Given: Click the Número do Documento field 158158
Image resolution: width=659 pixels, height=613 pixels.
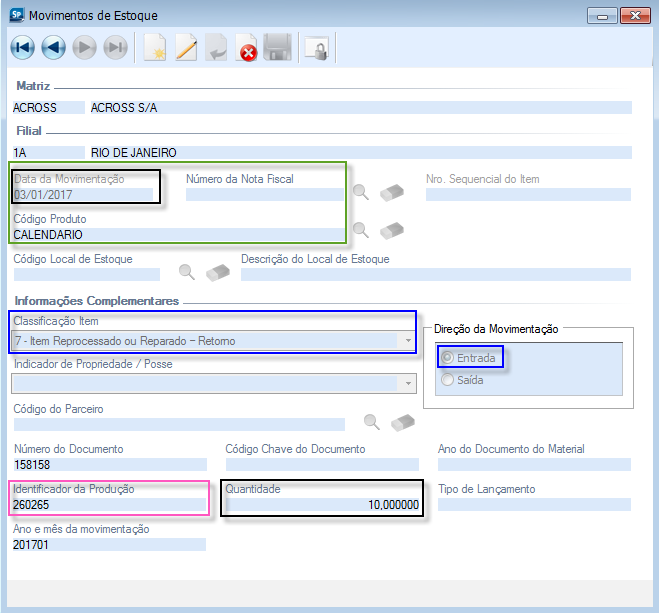Looking at the screenshot, I should (110, 465).
